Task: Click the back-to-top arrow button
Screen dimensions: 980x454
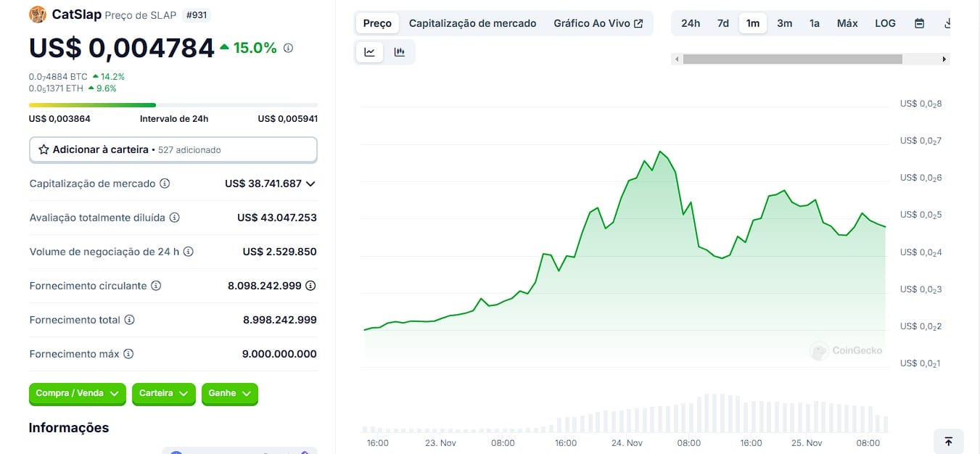Action: click(948, 441)
